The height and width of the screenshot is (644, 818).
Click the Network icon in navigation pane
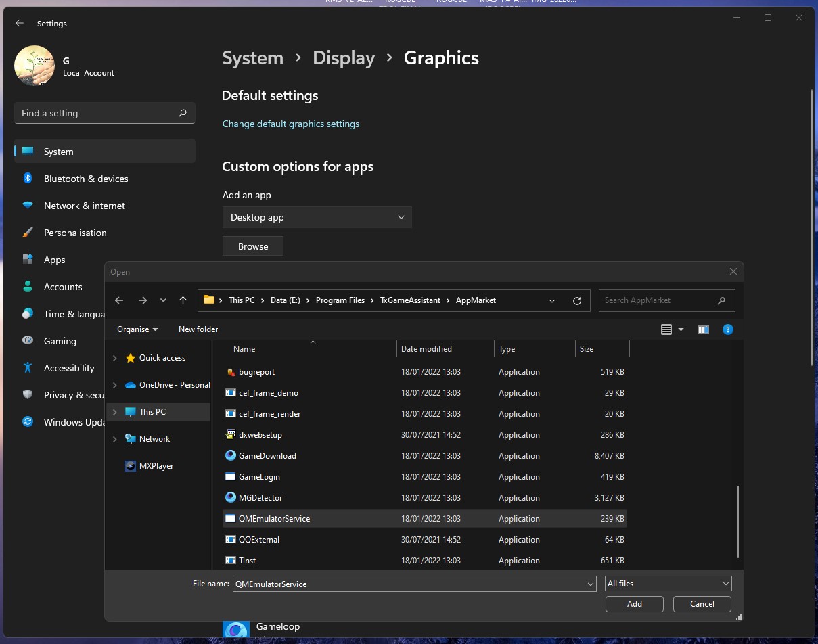(x=131, y=439)
